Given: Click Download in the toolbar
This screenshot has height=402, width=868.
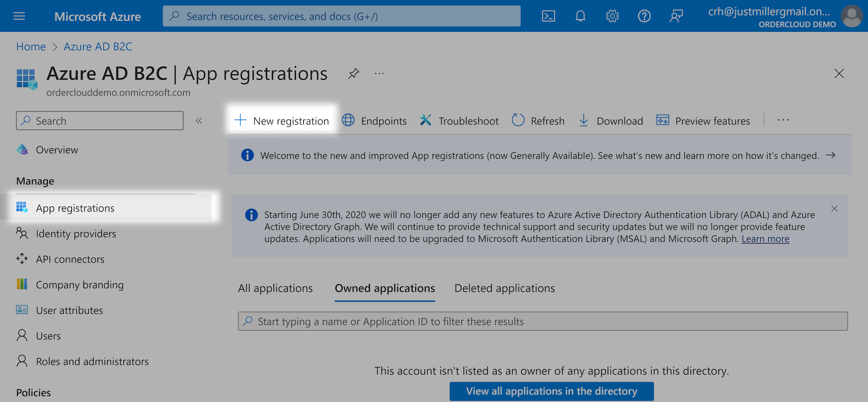Looking at the screenshot, I should pos(611,121).
